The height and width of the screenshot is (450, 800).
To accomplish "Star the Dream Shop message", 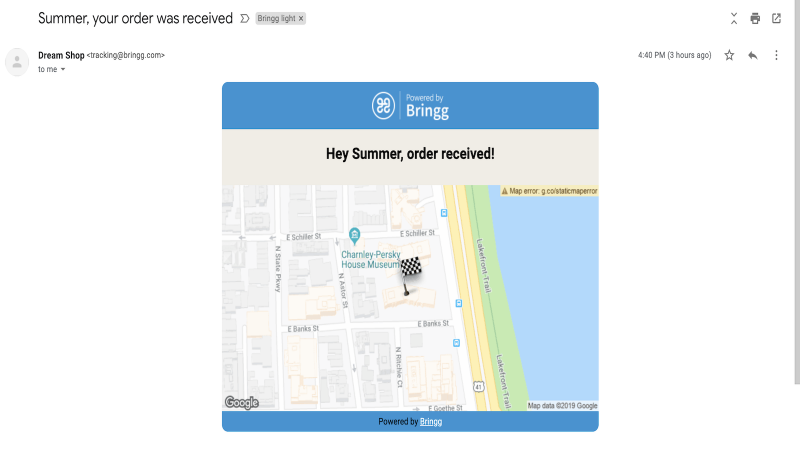I will point(729,55).
